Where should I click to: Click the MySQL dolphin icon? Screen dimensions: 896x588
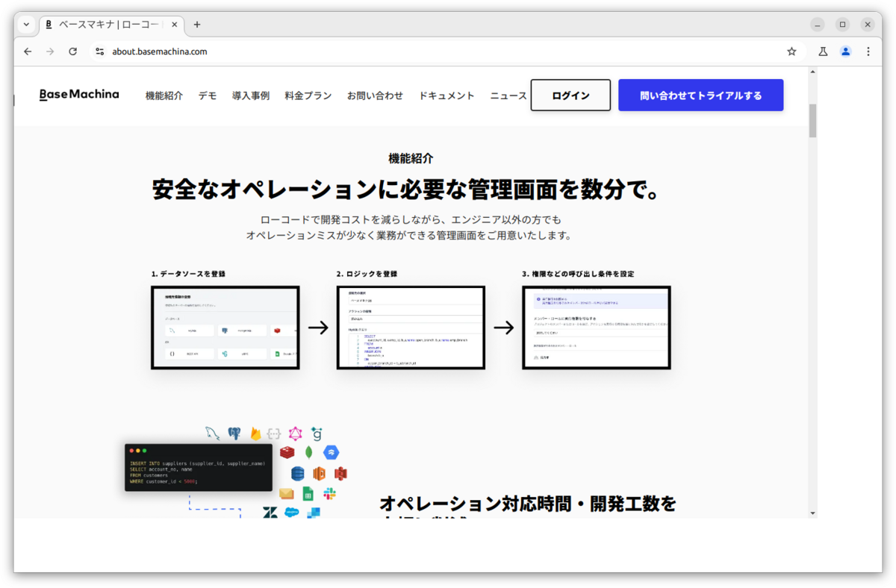pos(213,434)
